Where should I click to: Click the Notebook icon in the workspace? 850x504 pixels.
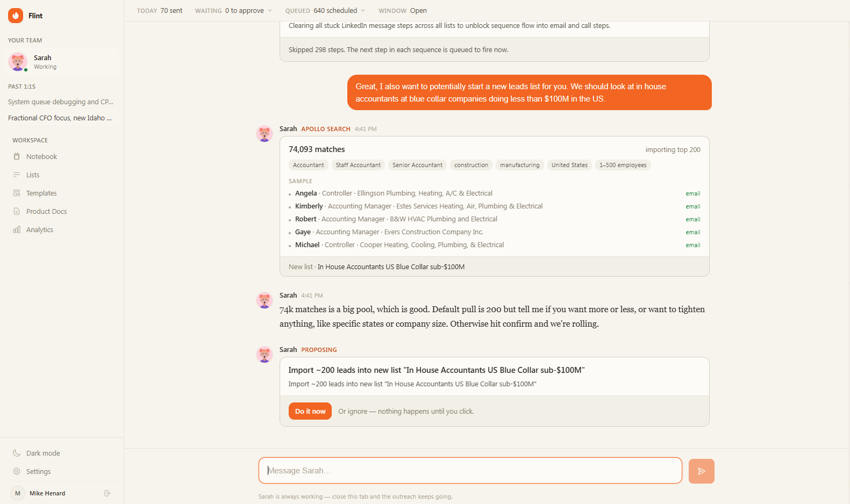click(x=17, y=156)
